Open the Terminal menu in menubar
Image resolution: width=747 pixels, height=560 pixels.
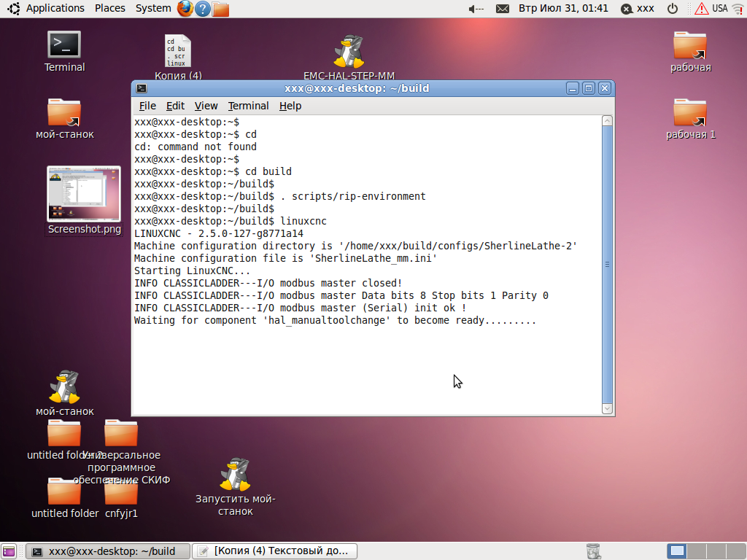[248, 106]
